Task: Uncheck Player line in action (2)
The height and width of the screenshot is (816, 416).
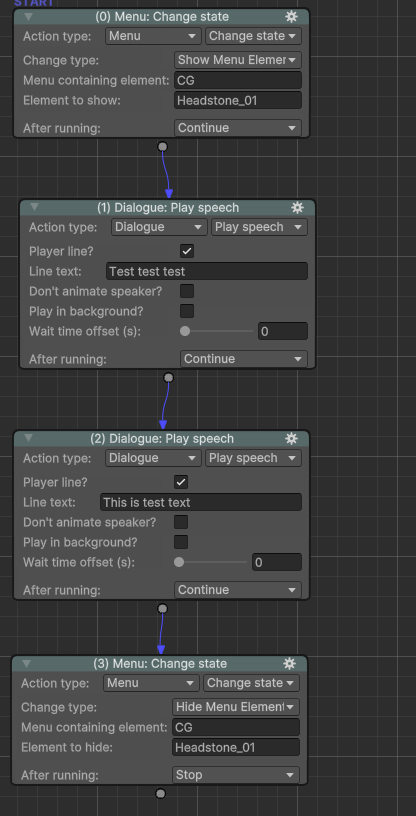Action: click(x=181, y=482)
